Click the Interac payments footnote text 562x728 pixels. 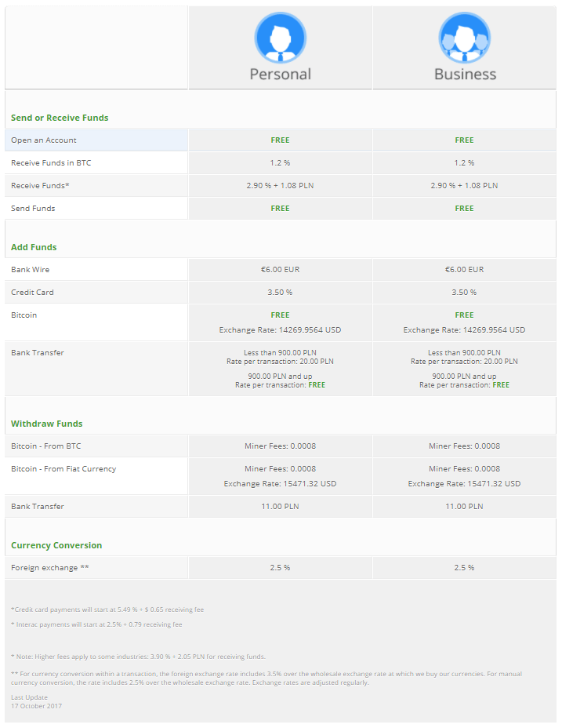(97, 625)
